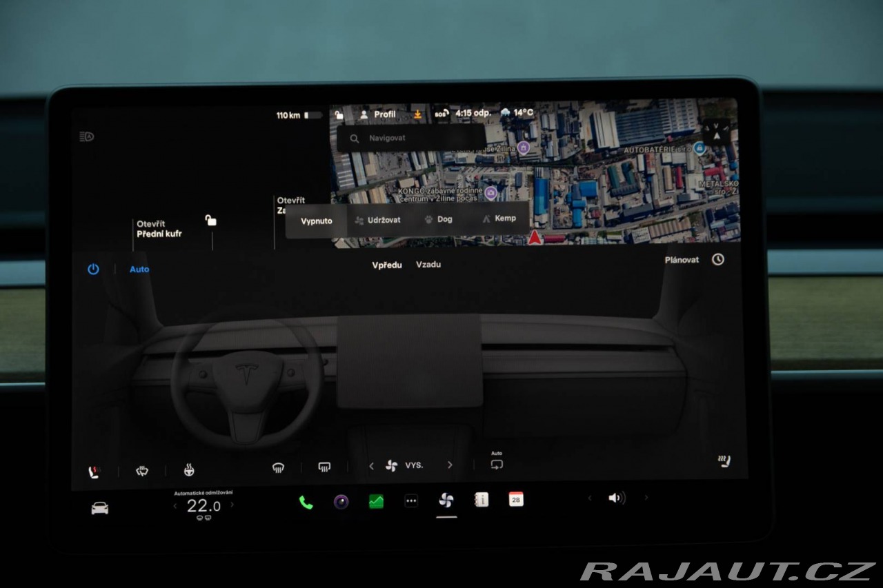
Task: Switch to the Vzadu rear climate tab
Action: 428,265
